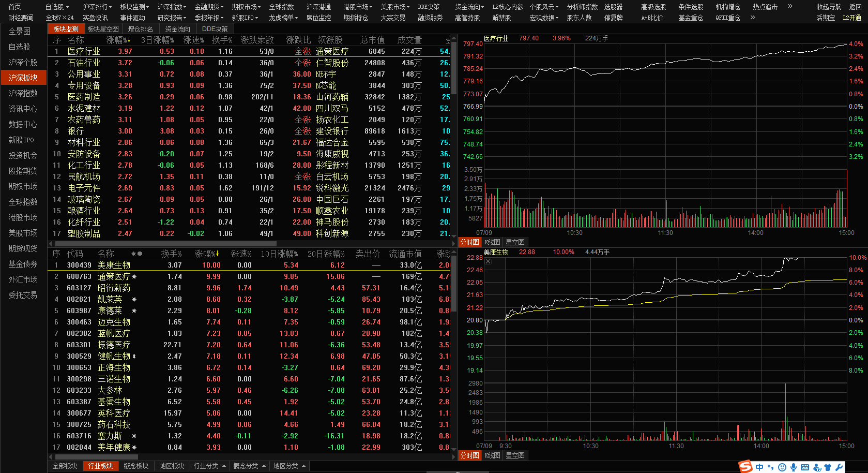
Task: Open the 资金流向 dropdown in top bar
Action: pyautogui.click(x=469, y=7)
